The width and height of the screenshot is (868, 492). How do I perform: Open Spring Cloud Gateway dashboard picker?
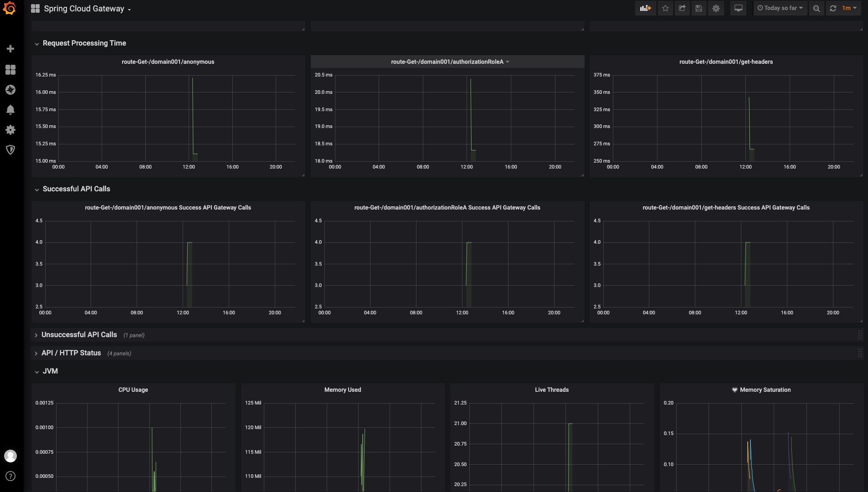tap(87, 9)
